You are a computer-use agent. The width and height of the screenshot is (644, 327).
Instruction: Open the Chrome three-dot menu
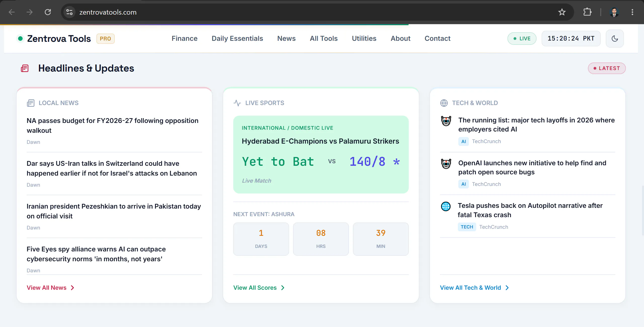click(x=632, y=12)
